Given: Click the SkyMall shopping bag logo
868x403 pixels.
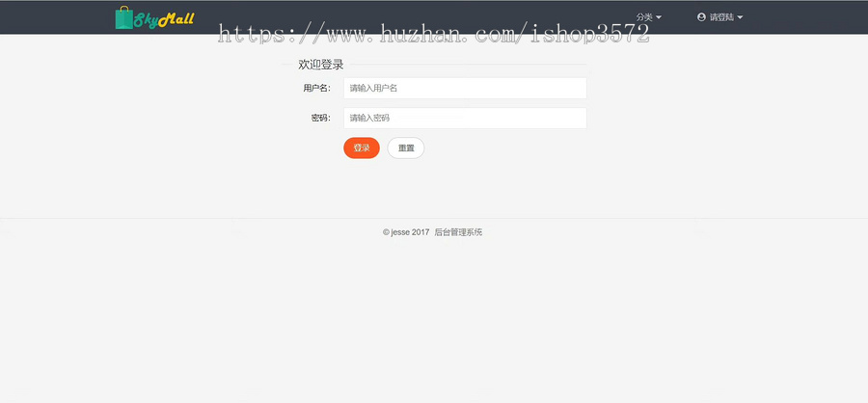Looking at the screenshot, I should click(x=154, y=17).
